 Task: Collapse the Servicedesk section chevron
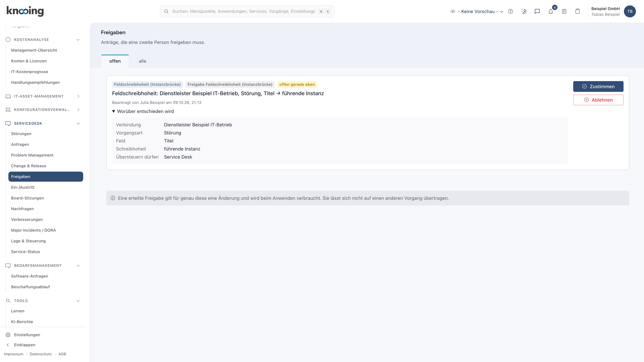tap(78, 124)
